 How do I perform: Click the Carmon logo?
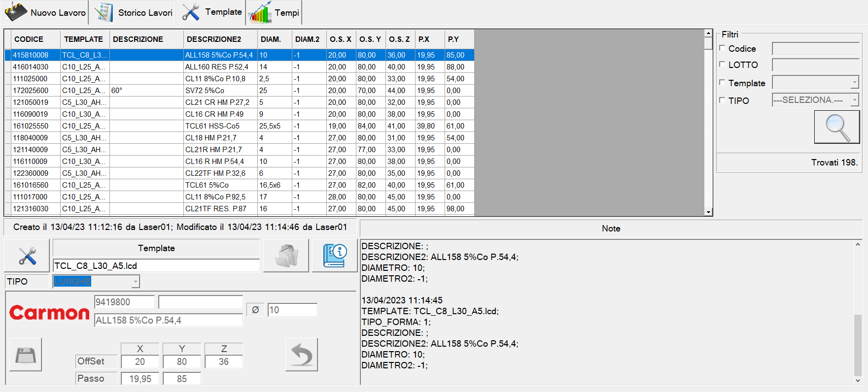(x=49, y=313)
